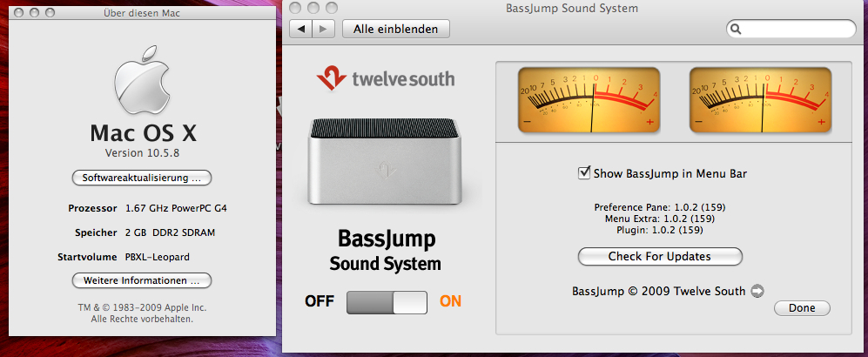868x357 pixels.
Task: Click the OFF label by the switch
Action: (x=320, y=301)
